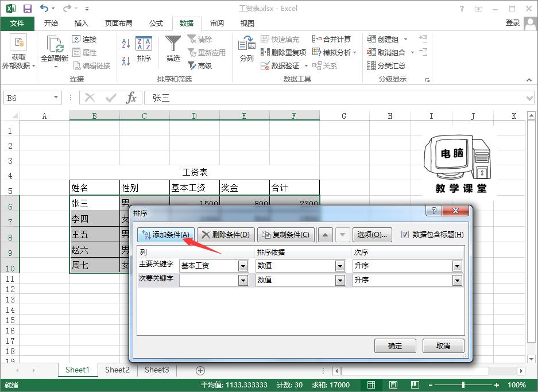Click the 创建组 Group icon
Viewport: 538px width, 392px height.
click(371, 39)
